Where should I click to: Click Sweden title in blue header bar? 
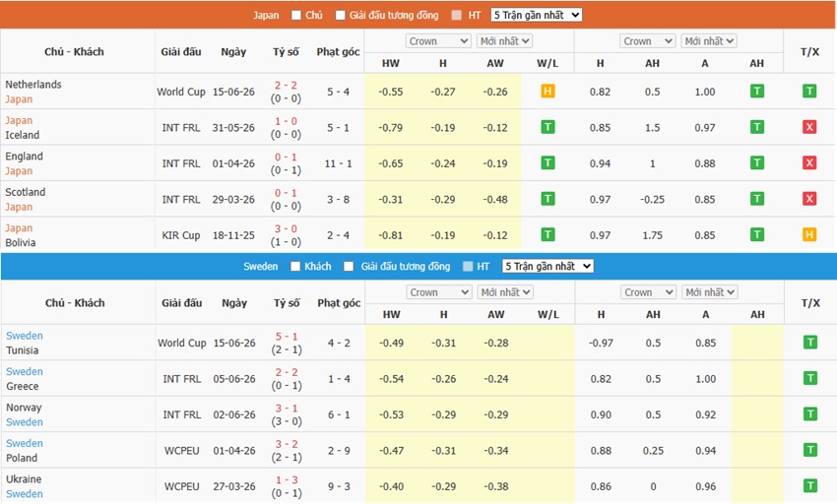point(261,266)
